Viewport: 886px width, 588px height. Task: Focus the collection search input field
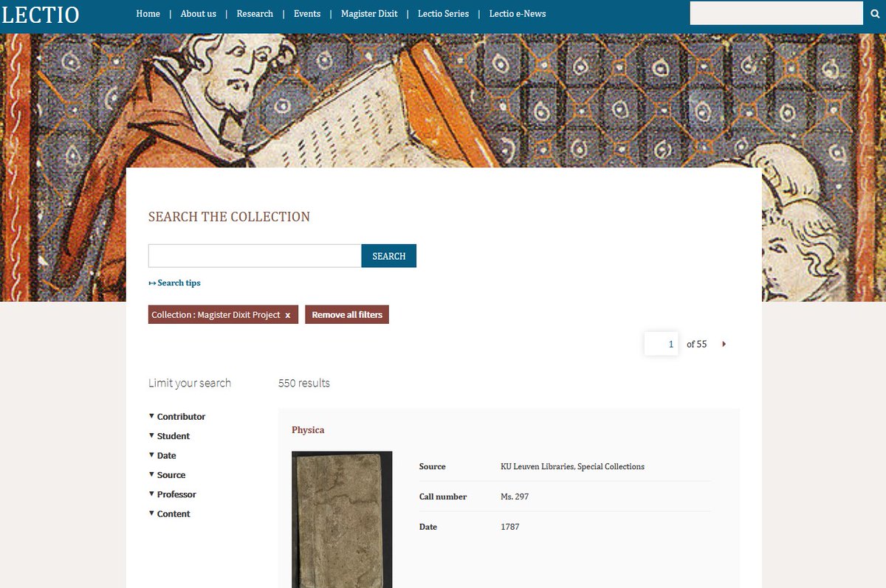(x=255, y=256)
